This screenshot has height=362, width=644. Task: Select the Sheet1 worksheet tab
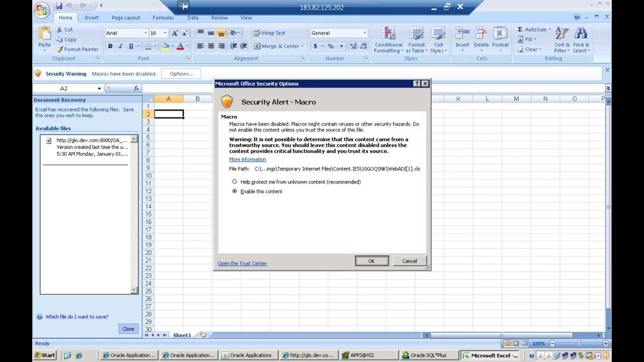(x=182, y=335)
